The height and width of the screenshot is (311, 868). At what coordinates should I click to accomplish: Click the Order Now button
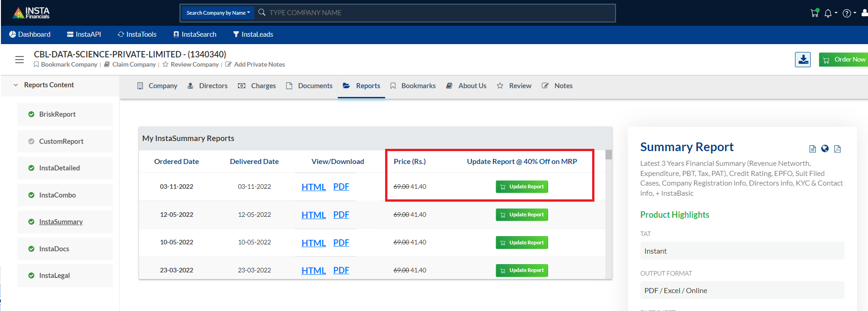(x=844, y=59)
